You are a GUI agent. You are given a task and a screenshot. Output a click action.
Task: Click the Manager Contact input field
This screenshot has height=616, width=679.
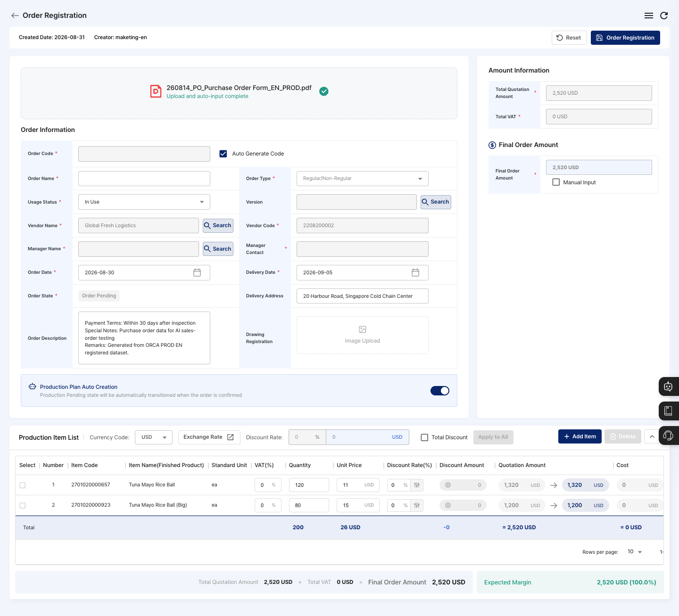tap(363, 249)
